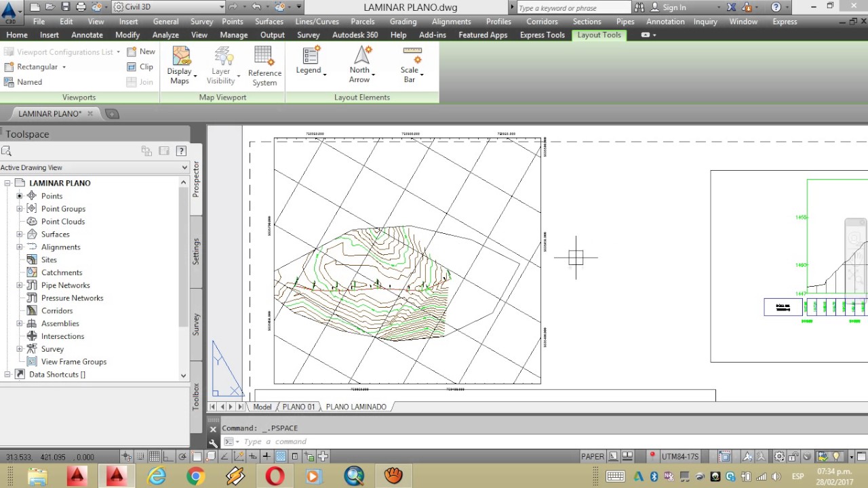Viewport: 868px width, 488px height.
Task: Open Layer Visibility in Map Viewport
Action: coord(222,65)
